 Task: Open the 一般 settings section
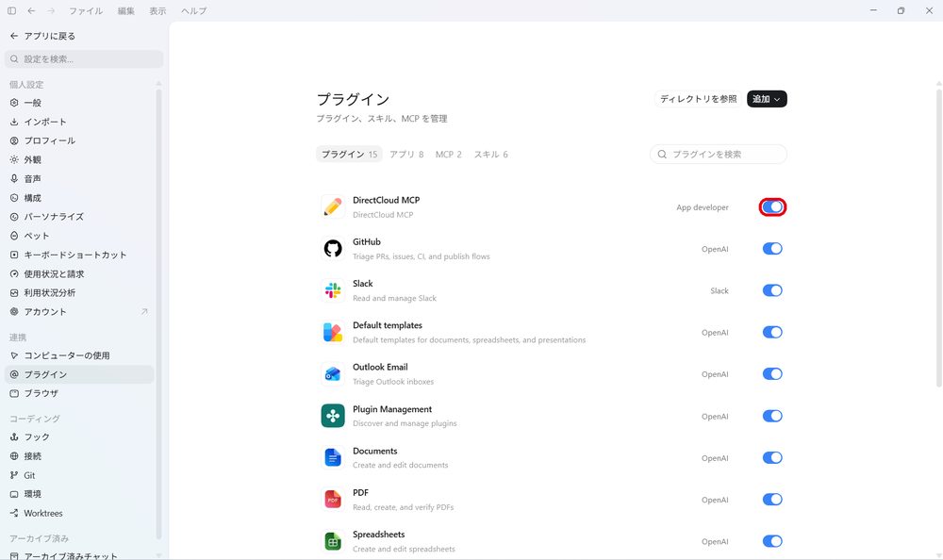click(x=79, y=103)
